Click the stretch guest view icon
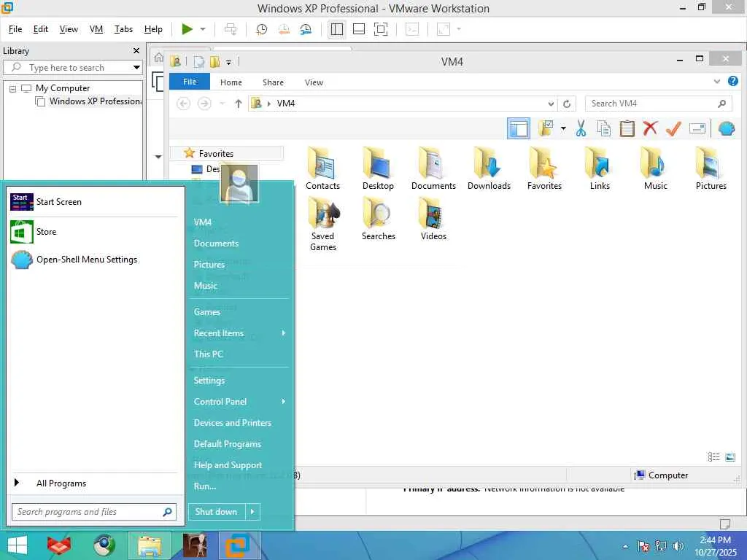Image resolution: width=747 pixels, height=560 pixels. pos(444,29)
